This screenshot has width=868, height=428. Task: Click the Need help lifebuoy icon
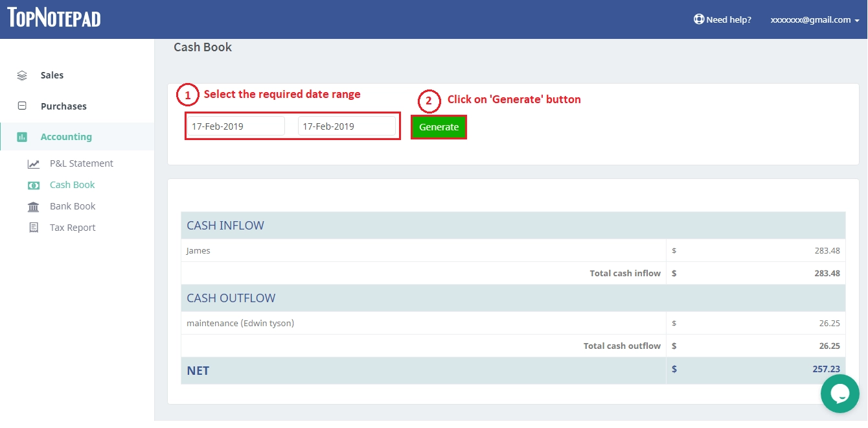(698, 19)
